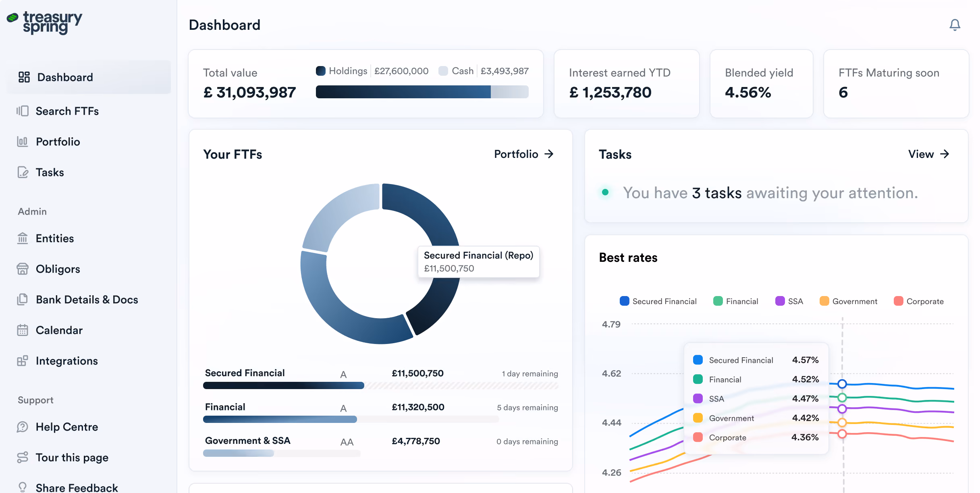Open notifications bell icon
The image size is (980, 493).
(x=955, y=25)
